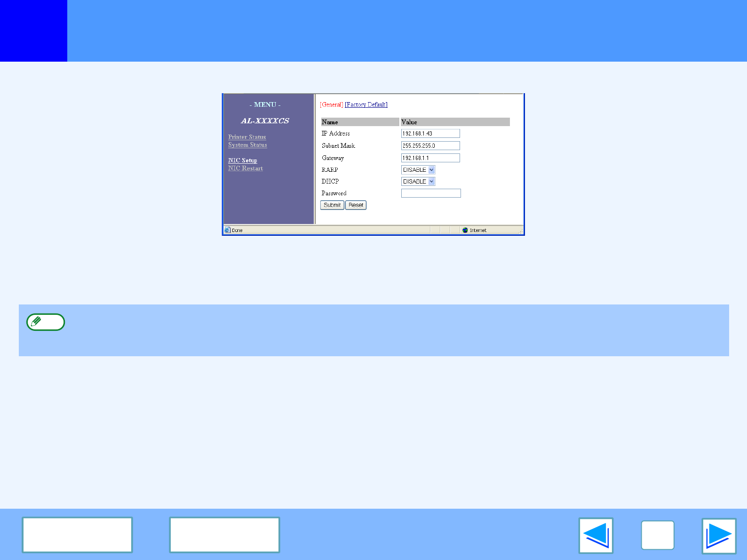Switch to the Factory Default tab

(366, 104)
